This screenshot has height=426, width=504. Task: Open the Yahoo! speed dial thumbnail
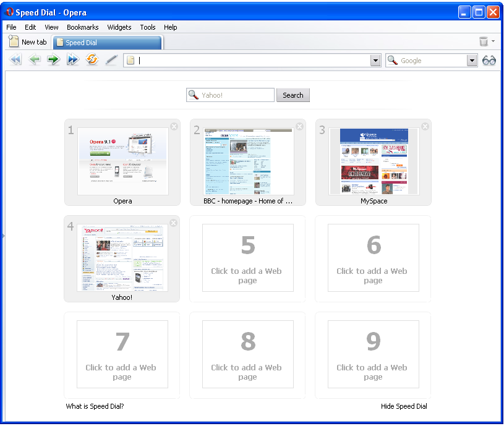(122, 258)
